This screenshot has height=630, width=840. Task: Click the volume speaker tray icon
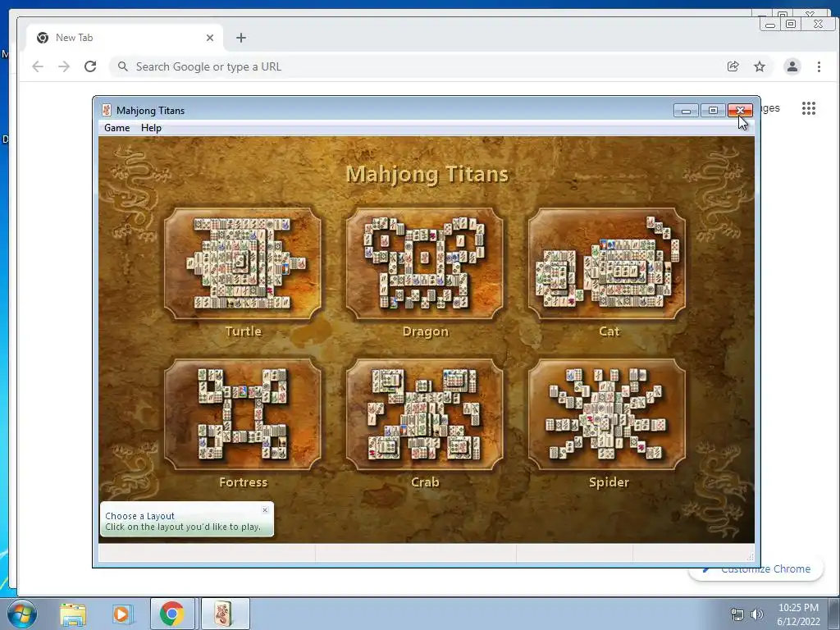point(757,614)
